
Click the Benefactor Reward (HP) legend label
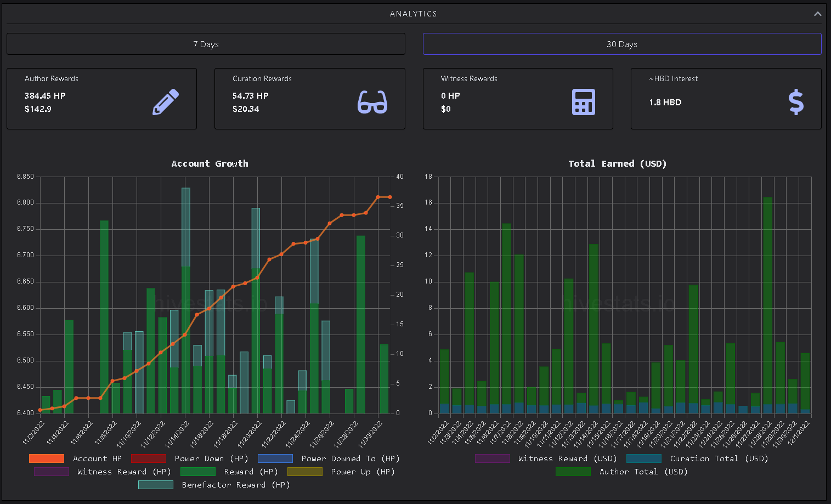click(x=236, y=485)
